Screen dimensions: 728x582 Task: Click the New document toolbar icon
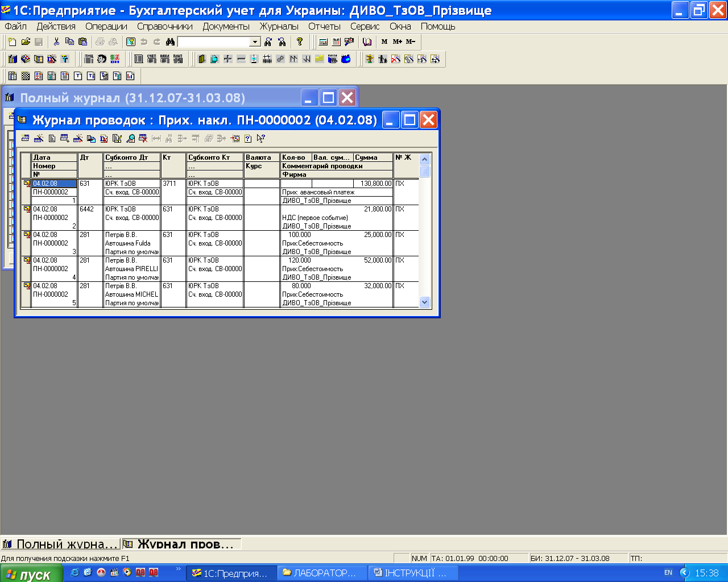pos(12,41)
